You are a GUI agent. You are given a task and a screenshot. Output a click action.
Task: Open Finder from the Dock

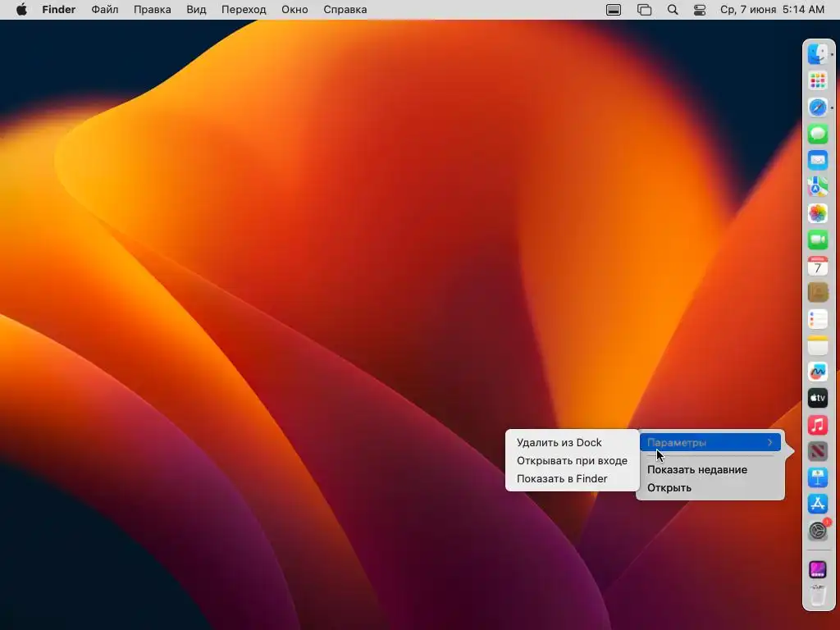[x=818, y=54]
